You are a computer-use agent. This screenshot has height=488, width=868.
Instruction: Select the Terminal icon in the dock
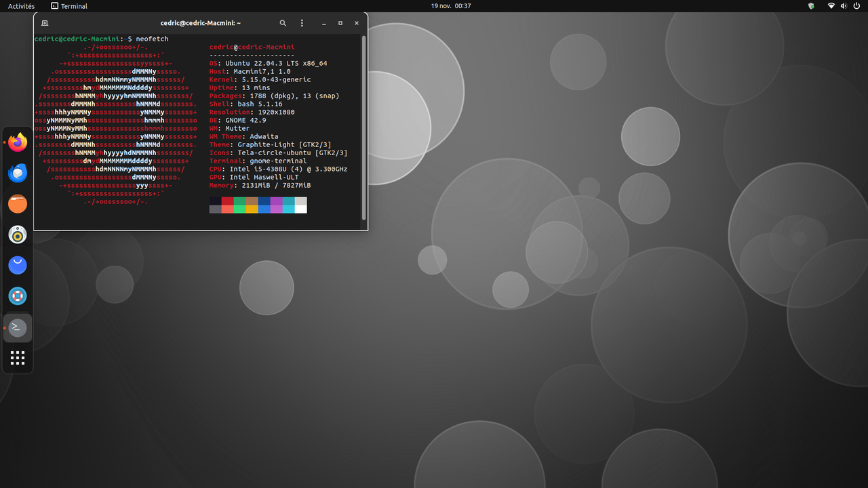pyautogui.click(x=18, y=327)
